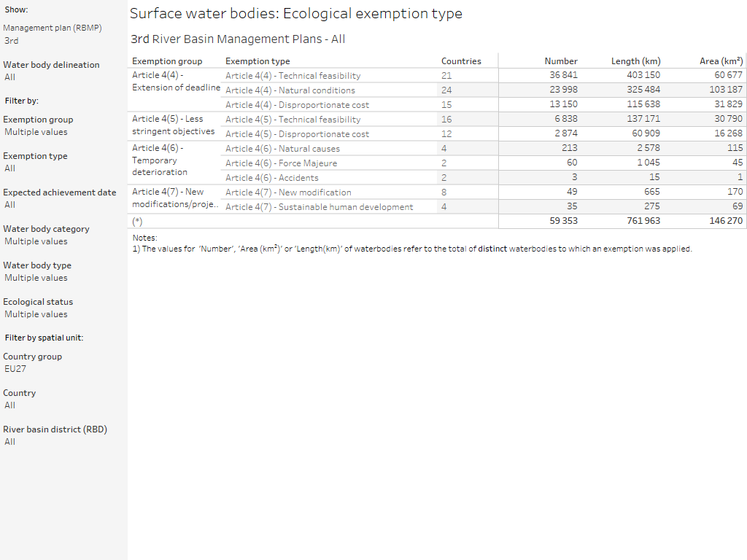
Task: Click the Exemption group column header
Action: 167,61
